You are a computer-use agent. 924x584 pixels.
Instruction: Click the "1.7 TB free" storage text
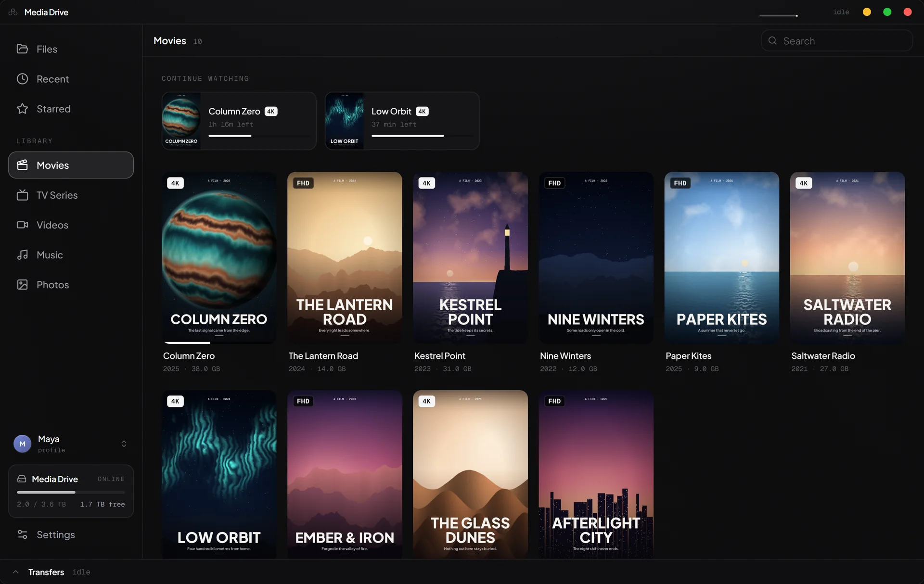[x=103, y=504]
